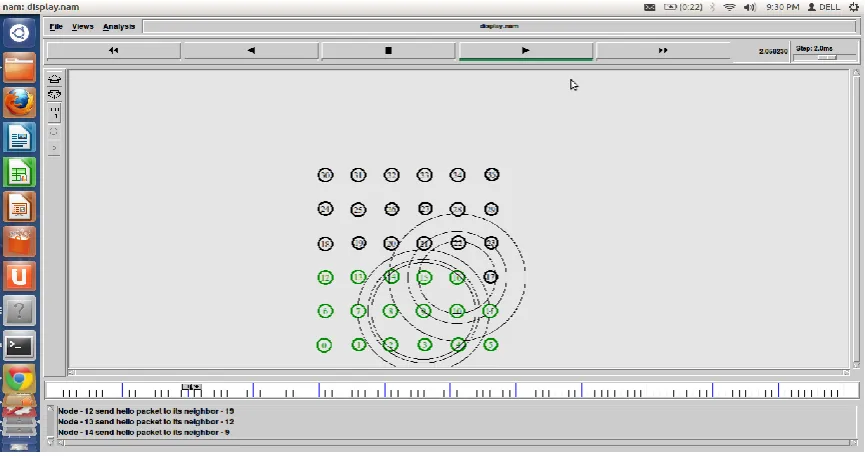This screenshot has width=865, height=456.
Task: Open Ubuntu Dash from the launcher
Action: click(19, 33)
